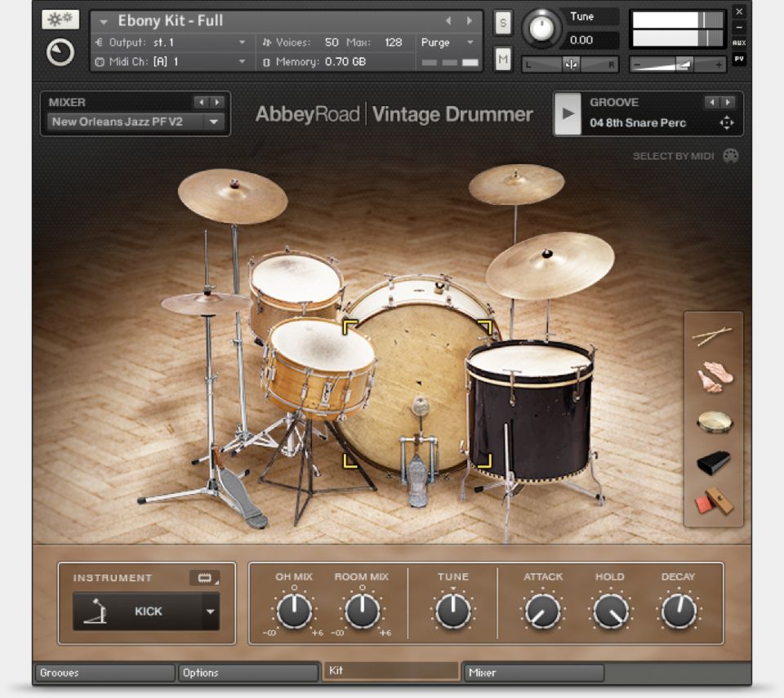Open the New Orleans Jazz mixer preset dropdown

coord(214,122)
